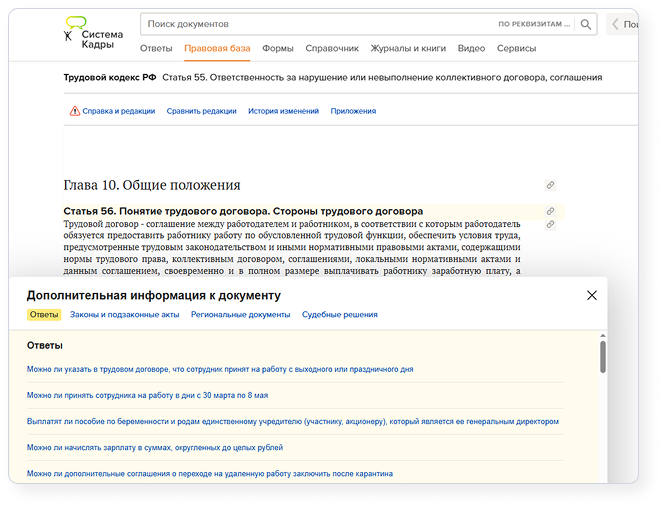Switch to Законы и подзаконные акты tab
Screen dimensions: 663x508
pos(124,314)
